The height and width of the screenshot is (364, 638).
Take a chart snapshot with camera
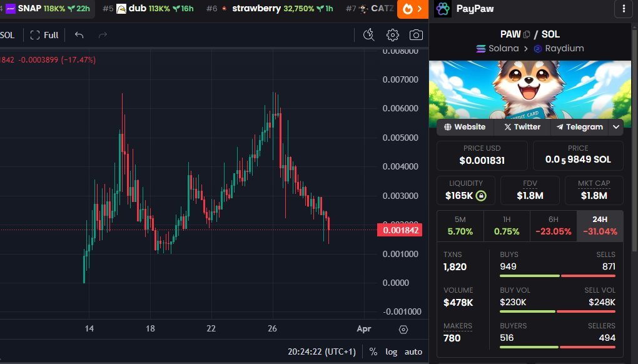[416, 35]
